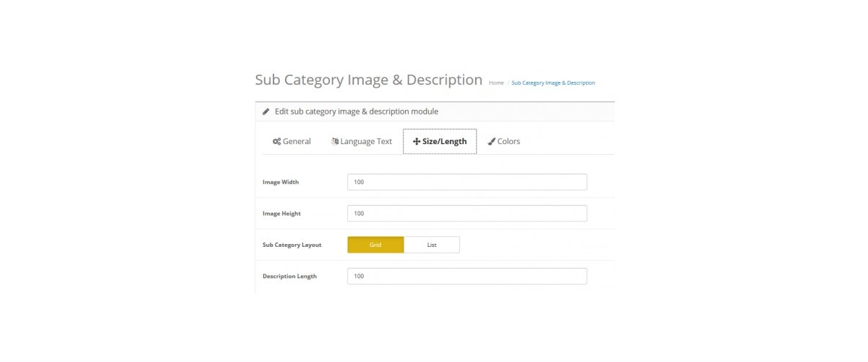Switch to the Language Text tab
The height and width of the screenshot is (362, 868).
tap(362, 141)
